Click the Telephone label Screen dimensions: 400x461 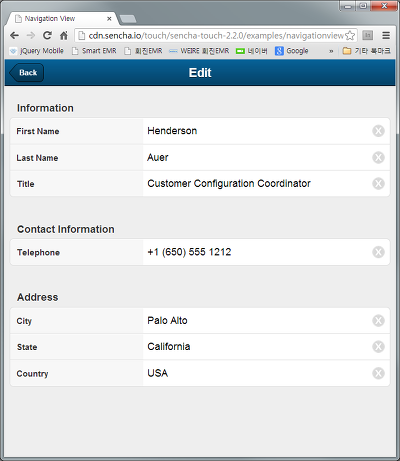coord(38,253)
